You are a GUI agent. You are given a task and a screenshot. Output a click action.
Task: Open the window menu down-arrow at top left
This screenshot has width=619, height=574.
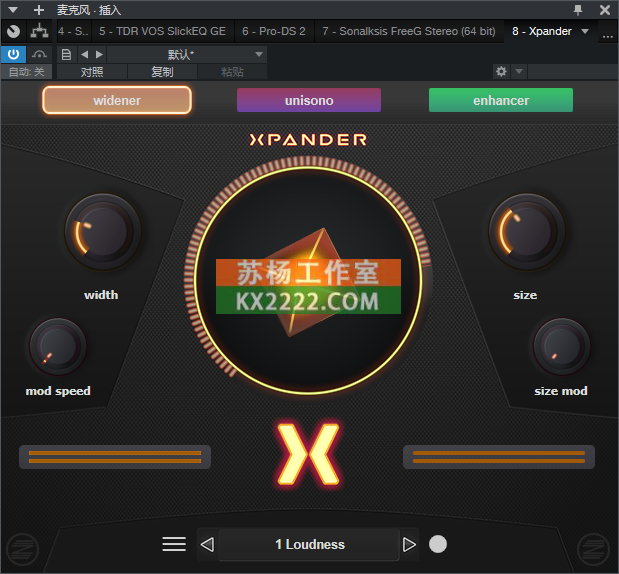(x=13, y=9)
